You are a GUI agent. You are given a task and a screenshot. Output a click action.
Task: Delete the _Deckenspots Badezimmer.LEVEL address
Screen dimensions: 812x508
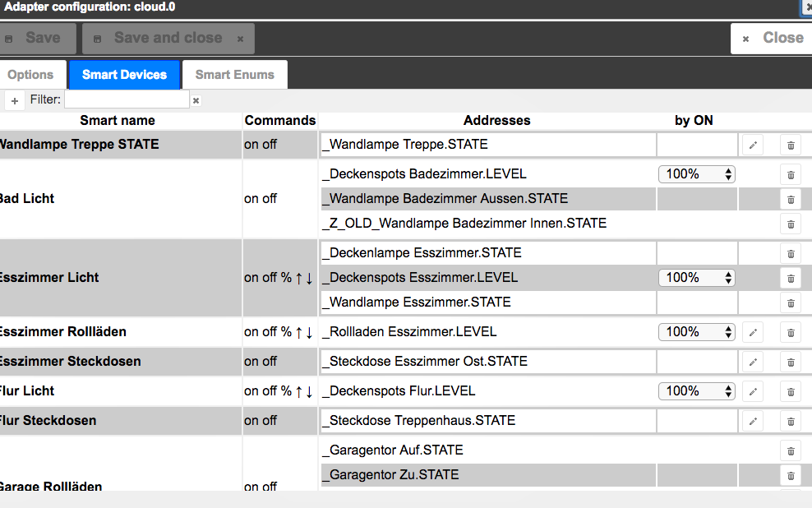click(790, 174)
